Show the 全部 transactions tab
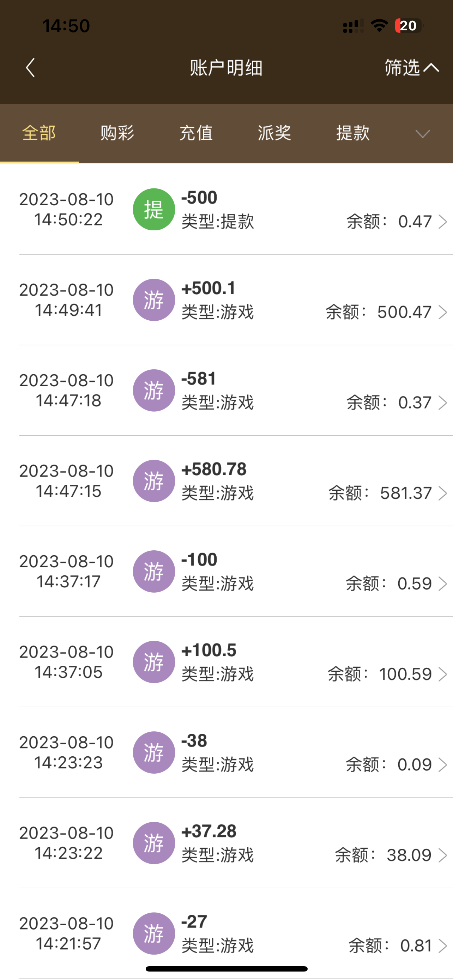453x980 pixels. pos(39,133)
